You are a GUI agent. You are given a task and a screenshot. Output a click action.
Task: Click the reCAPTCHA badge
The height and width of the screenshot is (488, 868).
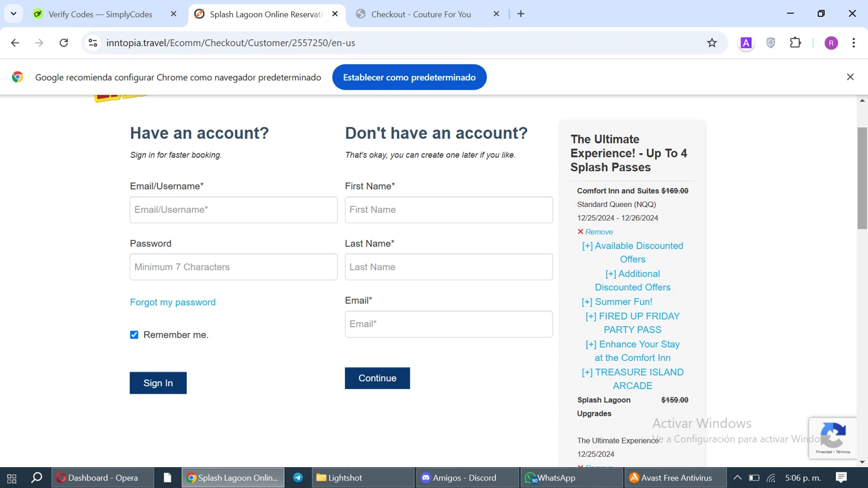click(x=833, y=438)
